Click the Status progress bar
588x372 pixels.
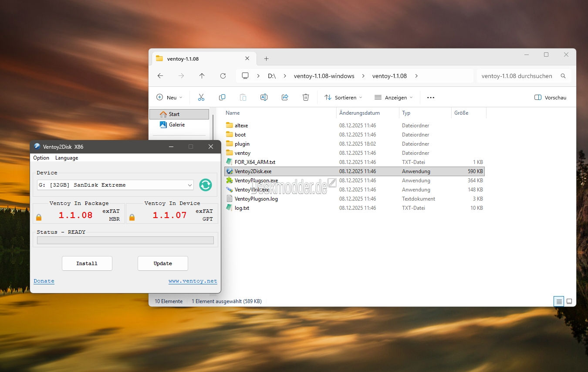[125, 240]
